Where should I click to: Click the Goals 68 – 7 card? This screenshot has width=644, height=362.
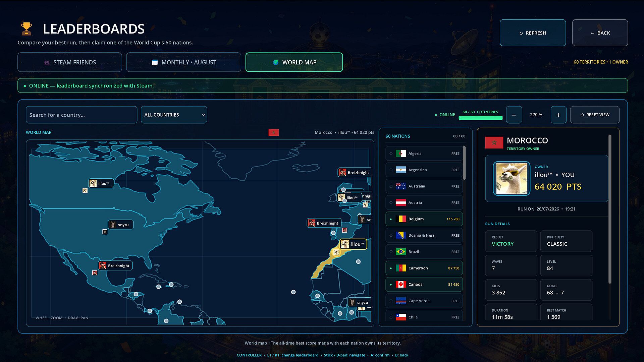point(566,290)
